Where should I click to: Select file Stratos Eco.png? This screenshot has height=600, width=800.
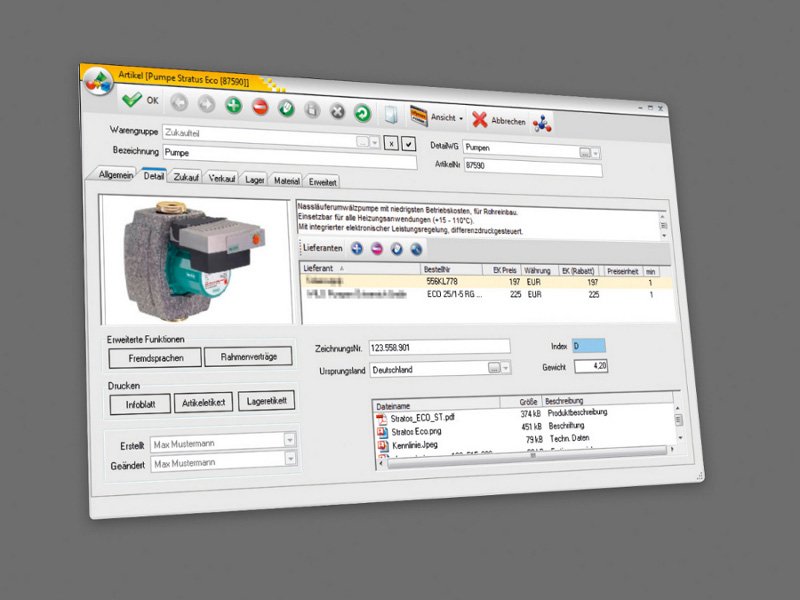click(416, 432)
